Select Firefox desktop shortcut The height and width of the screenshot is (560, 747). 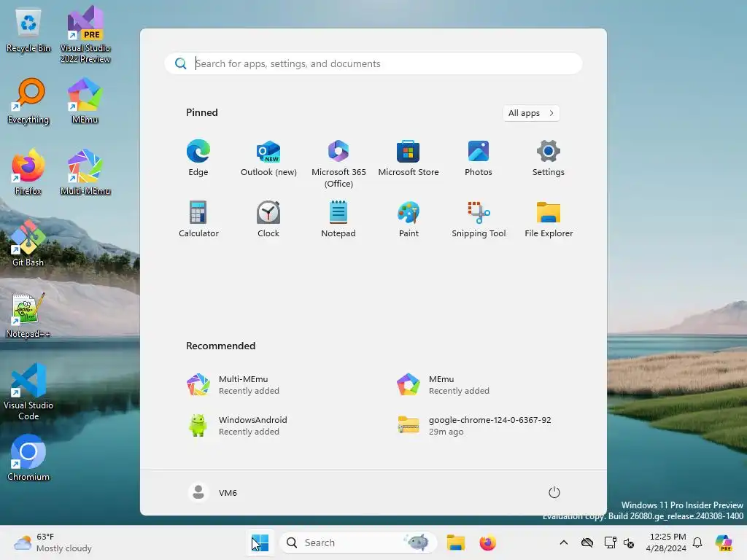(x=28, y=172)
